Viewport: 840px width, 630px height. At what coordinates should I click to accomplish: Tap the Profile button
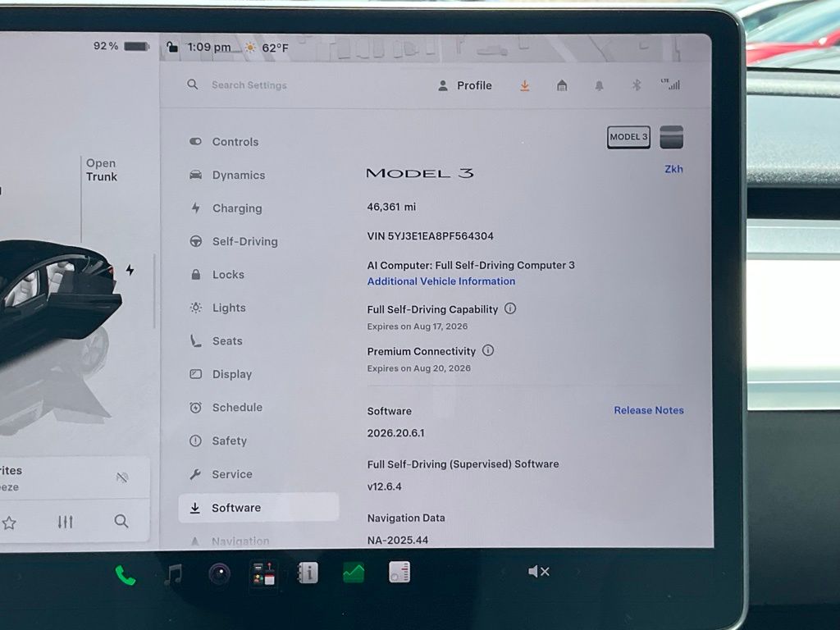click(464, 85)
